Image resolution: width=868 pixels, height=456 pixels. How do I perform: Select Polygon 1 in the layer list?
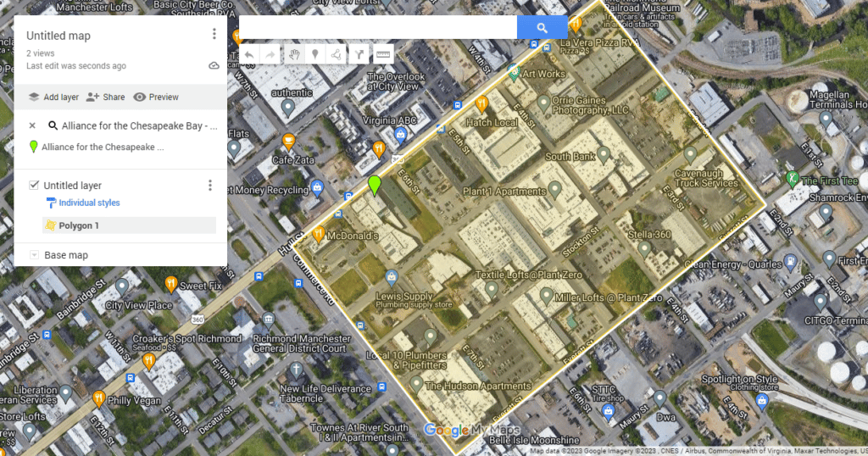[x=79, y=225]
